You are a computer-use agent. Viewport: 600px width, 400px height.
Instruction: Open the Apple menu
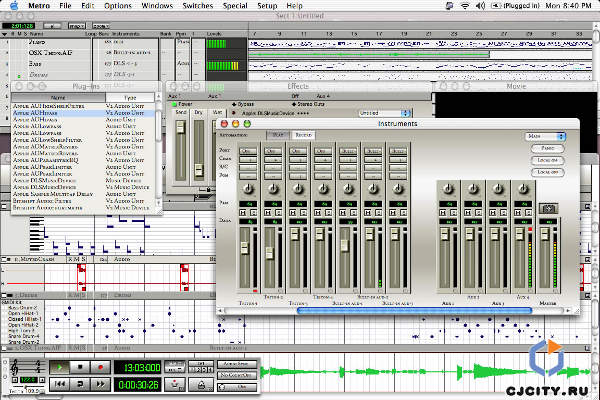tap(14, 5)
